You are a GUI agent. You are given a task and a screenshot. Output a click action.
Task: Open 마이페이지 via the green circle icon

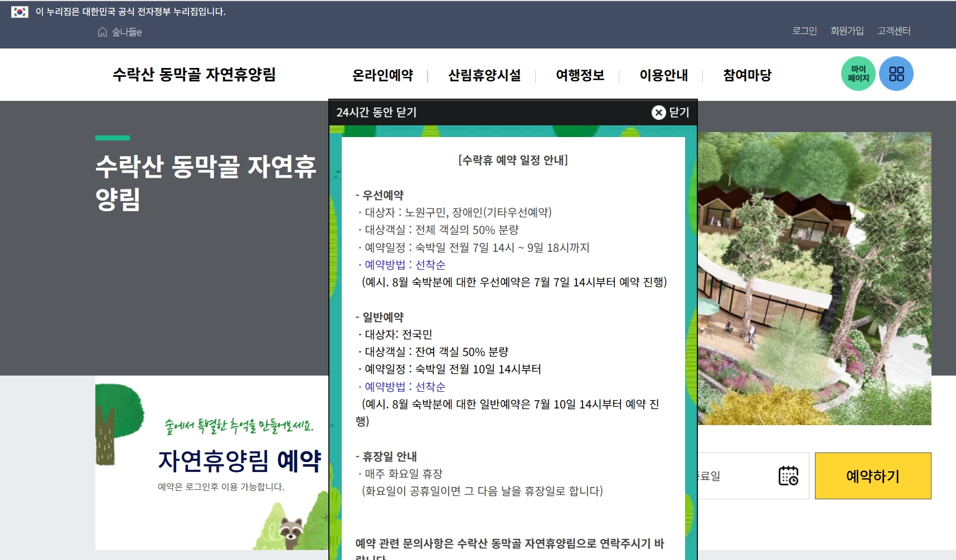click(x=857, y=73)
